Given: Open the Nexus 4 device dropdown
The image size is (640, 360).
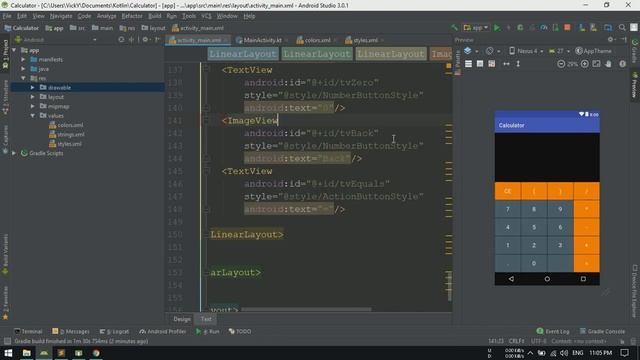Looking at the screenshot, I should tap(526, 51).
